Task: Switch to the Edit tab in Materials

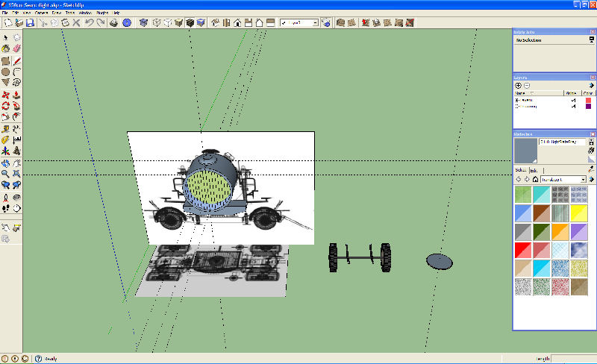Action: [534, 171]
